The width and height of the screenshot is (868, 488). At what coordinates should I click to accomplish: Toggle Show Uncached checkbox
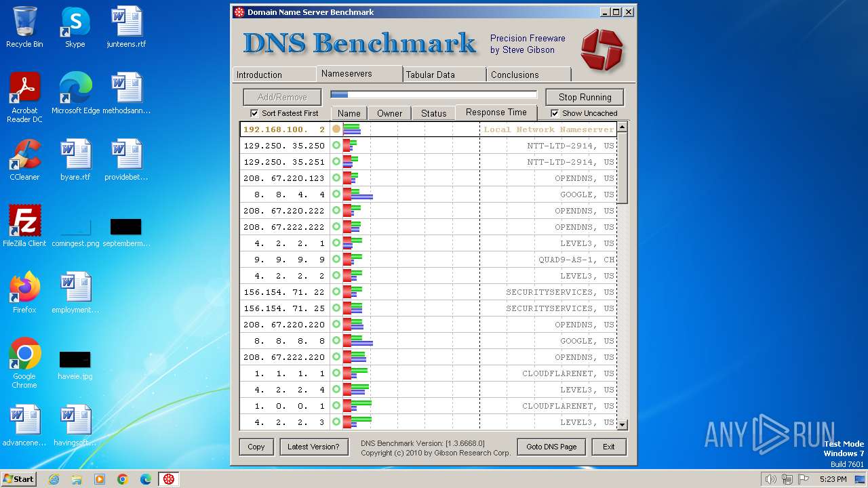pyautogui.click(x=555, y=113)
